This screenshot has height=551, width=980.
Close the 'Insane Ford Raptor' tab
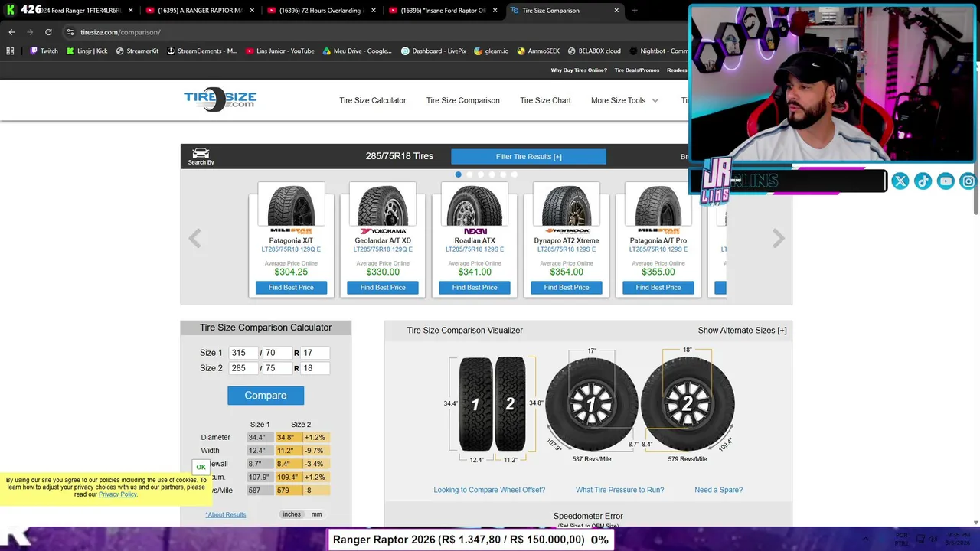(x=495, y=11)
